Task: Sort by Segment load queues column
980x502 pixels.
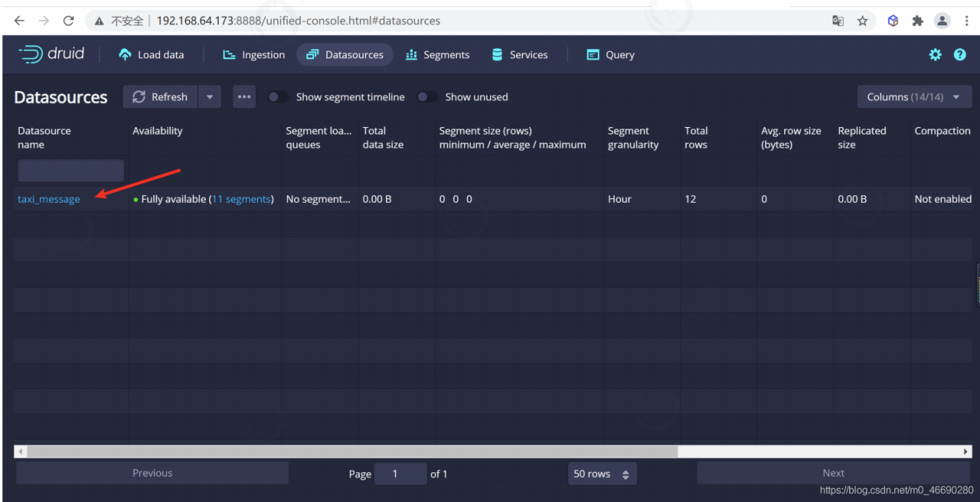Action: (x=319, y=138)
